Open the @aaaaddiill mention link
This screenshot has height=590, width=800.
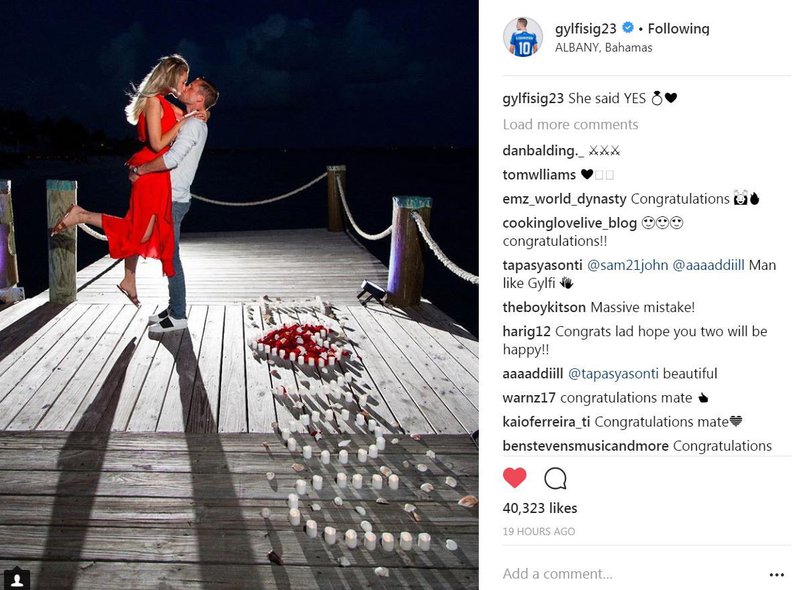pos(708,265)
